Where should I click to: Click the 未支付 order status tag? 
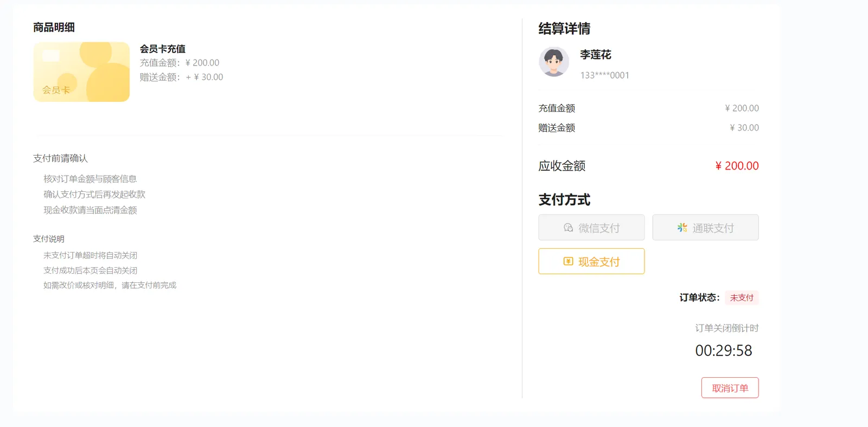click(x=742, y=297)
